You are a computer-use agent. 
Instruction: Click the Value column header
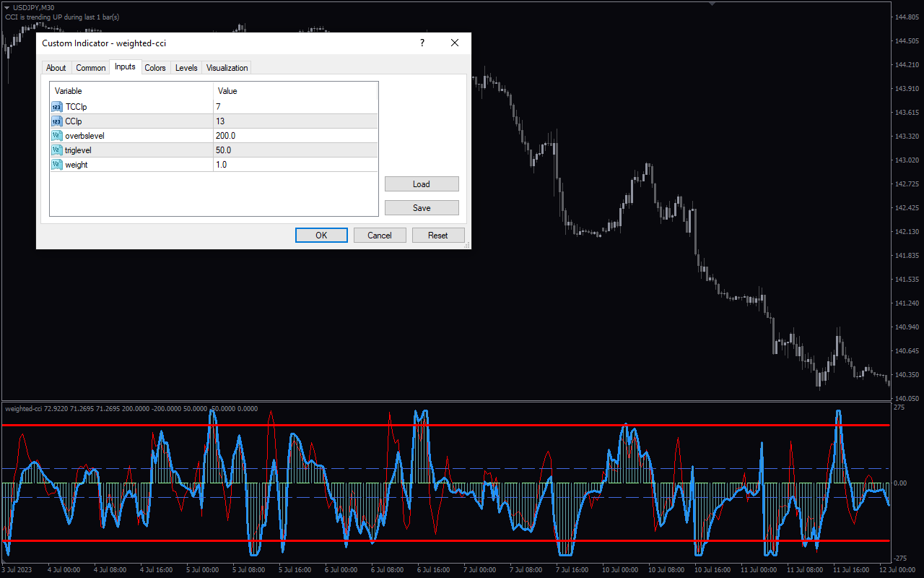296,91
